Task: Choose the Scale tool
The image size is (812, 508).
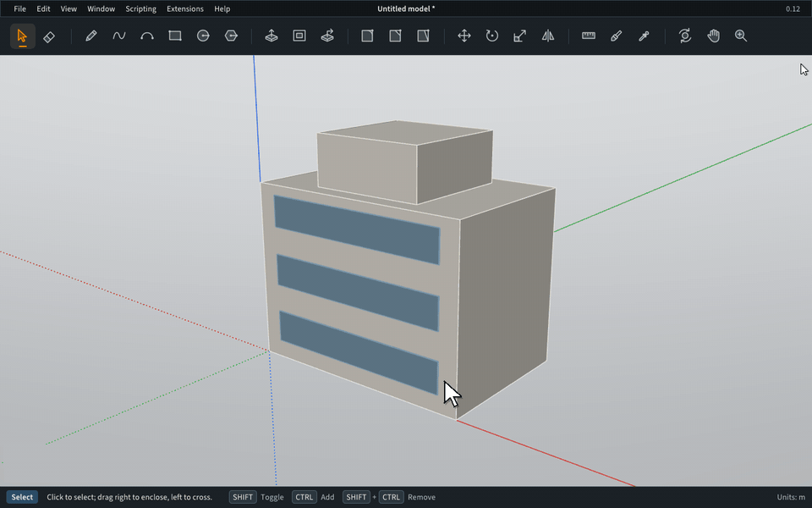Action: (520, 36)
